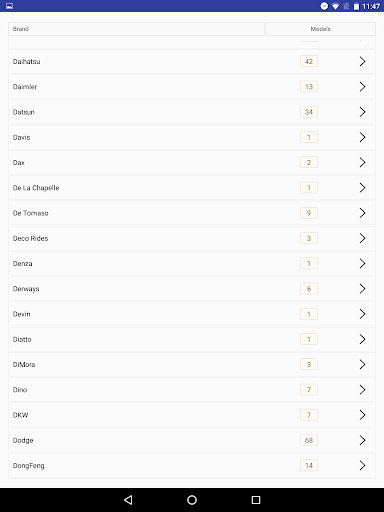Tap the Android back navigation icon

128,500
